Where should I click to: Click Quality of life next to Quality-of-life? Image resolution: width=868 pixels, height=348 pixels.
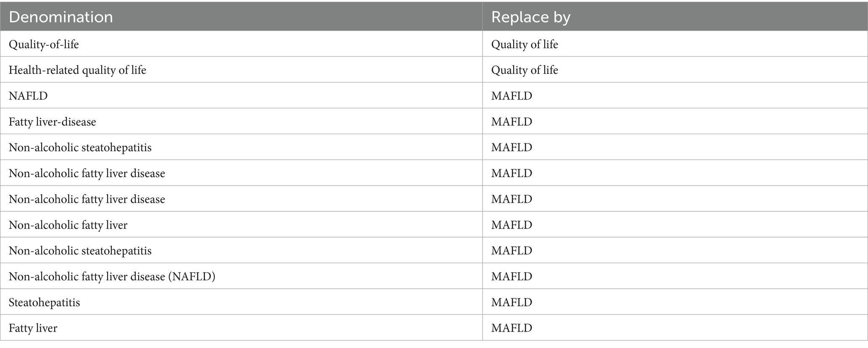524,45
